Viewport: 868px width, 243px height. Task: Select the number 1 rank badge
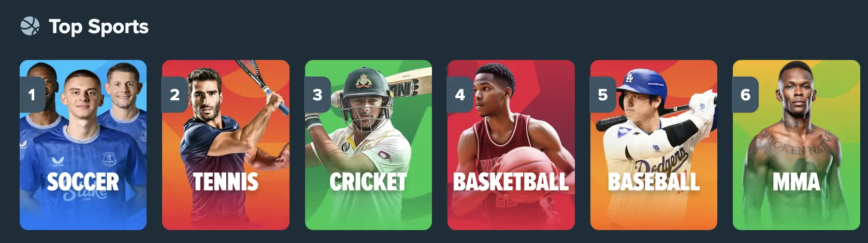32,95
